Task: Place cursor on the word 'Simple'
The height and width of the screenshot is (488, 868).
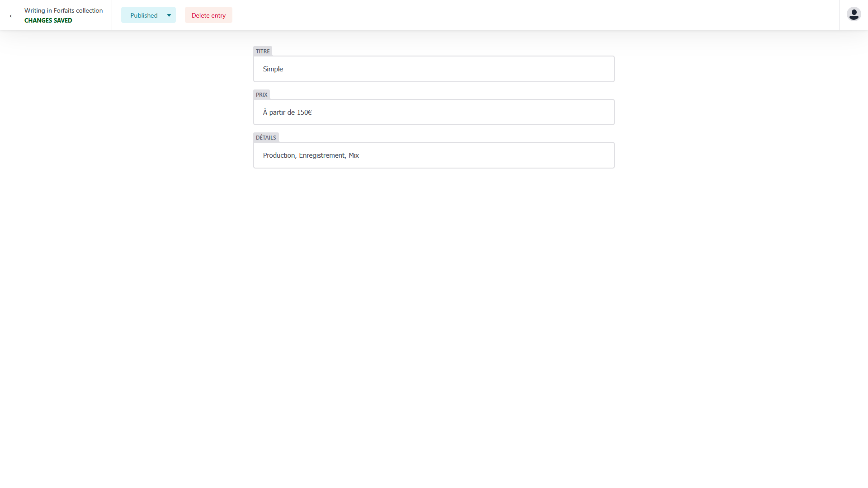Action: tap(273, 69)
